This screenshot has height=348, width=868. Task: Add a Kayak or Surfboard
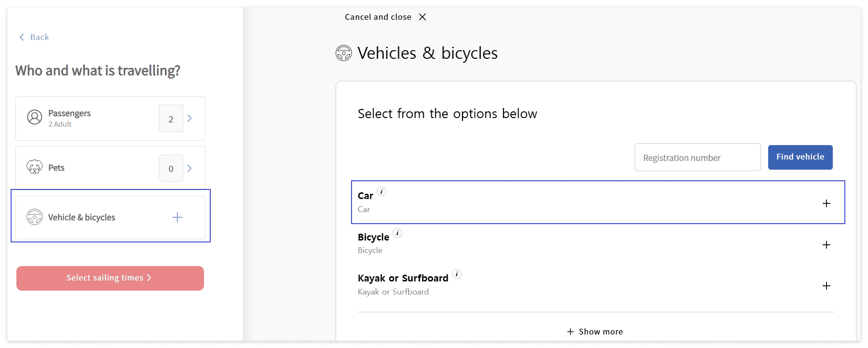tap(827, 286)
